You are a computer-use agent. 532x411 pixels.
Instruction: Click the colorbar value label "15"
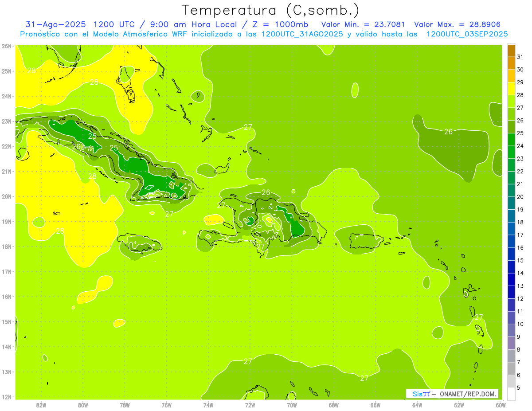click(x=520, y=261)
